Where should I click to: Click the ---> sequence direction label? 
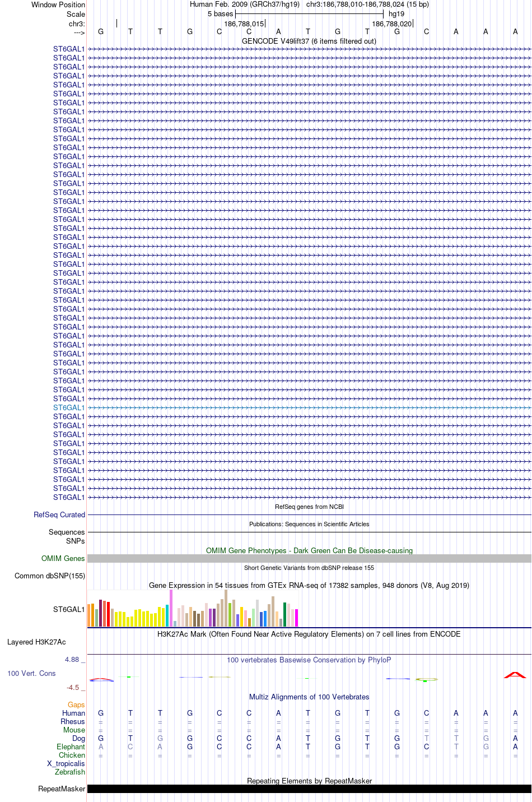coord(79,33)
